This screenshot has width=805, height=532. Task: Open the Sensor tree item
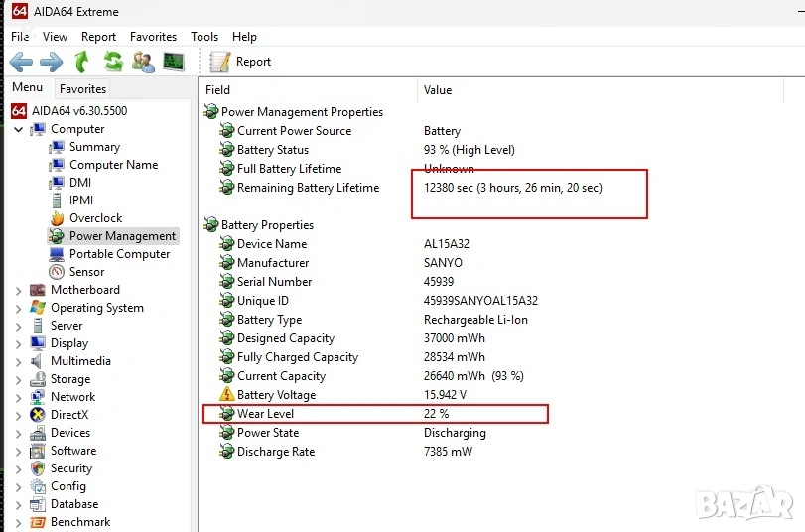86,272
